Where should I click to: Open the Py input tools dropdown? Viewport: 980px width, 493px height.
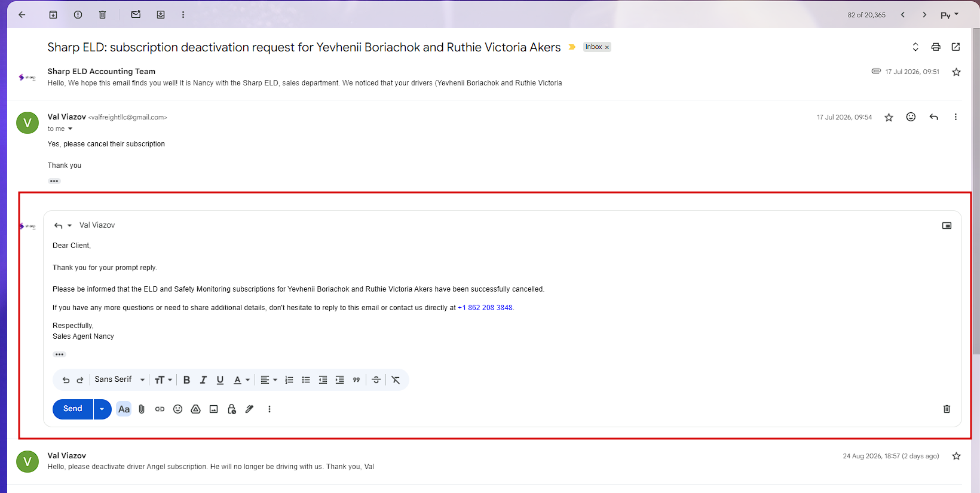click(950, 15)
